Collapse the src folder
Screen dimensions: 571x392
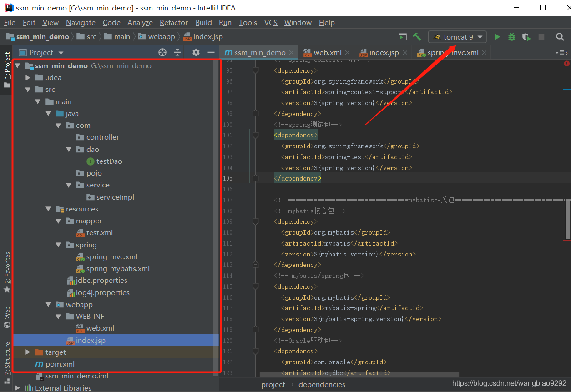28,90
